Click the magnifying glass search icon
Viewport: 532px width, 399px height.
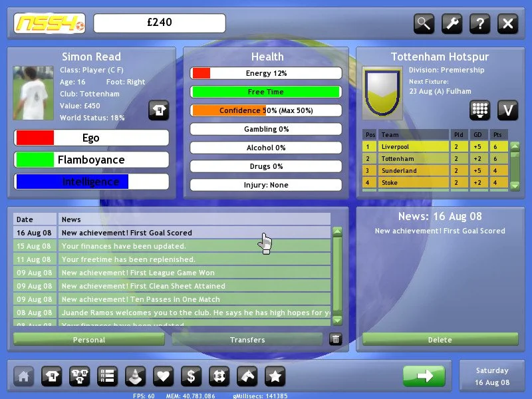424,25
